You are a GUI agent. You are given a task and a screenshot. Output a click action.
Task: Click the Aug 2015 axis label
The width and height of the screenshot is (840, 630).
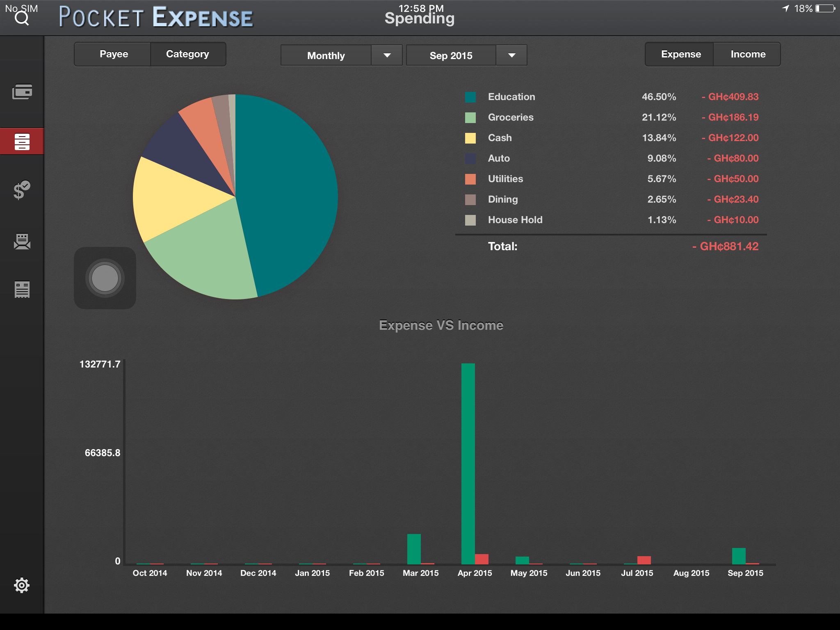pos(691,573)
